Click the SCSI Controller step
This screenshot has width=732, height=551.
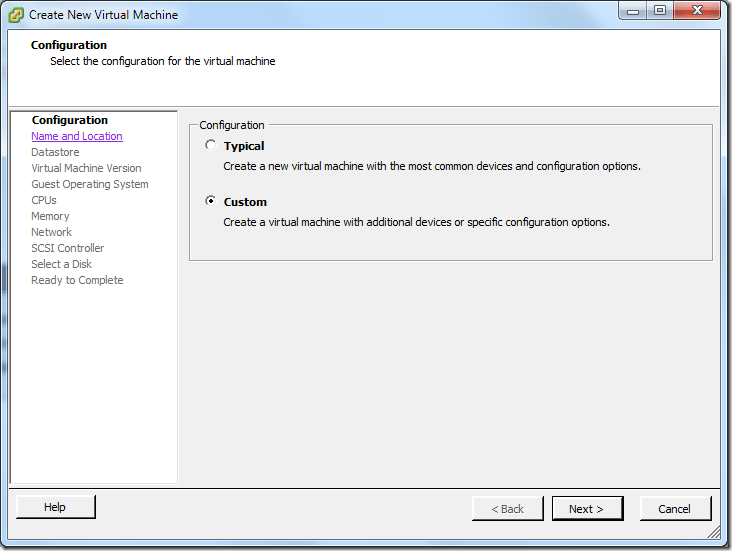68,248
